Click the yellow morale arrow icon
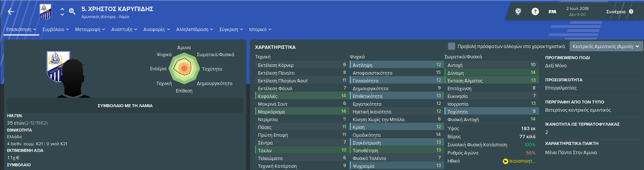 pyautogui.click(x=505, y=161)
